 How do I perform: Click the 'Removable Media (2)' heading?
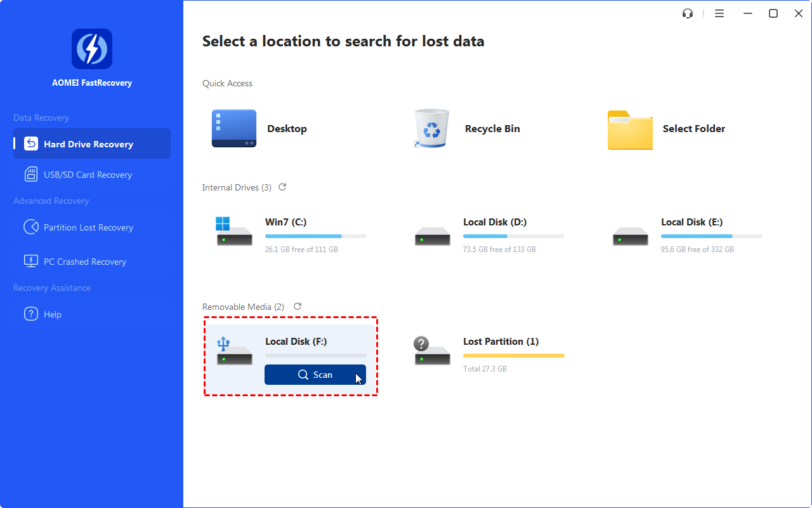pos(244,307)
